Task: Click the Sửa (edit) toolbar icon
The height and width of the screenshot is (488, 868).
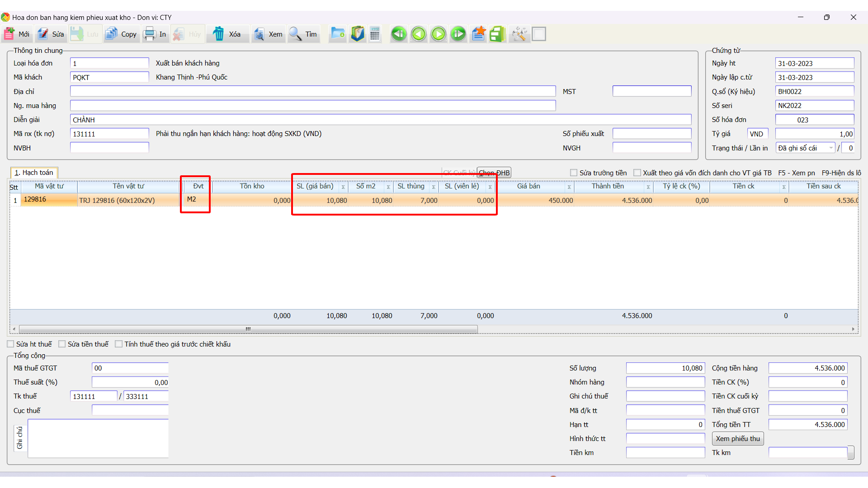Action: click(43, 34)
